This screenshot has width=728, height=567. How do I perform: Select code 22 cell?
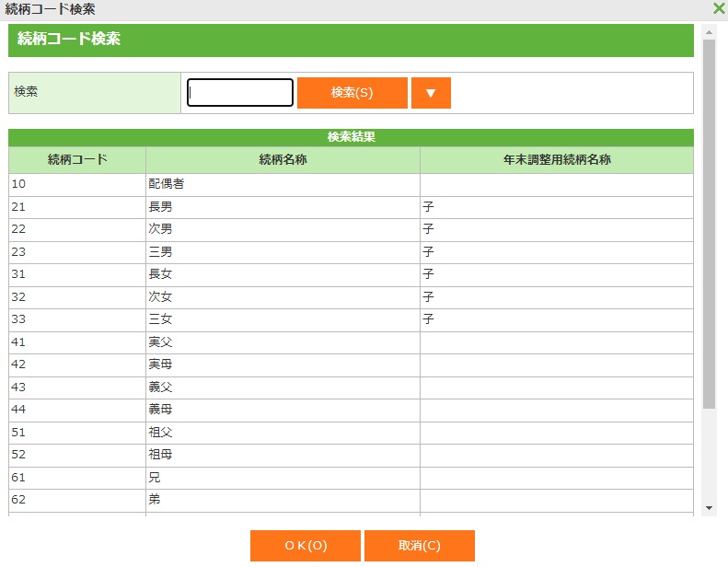77,229
